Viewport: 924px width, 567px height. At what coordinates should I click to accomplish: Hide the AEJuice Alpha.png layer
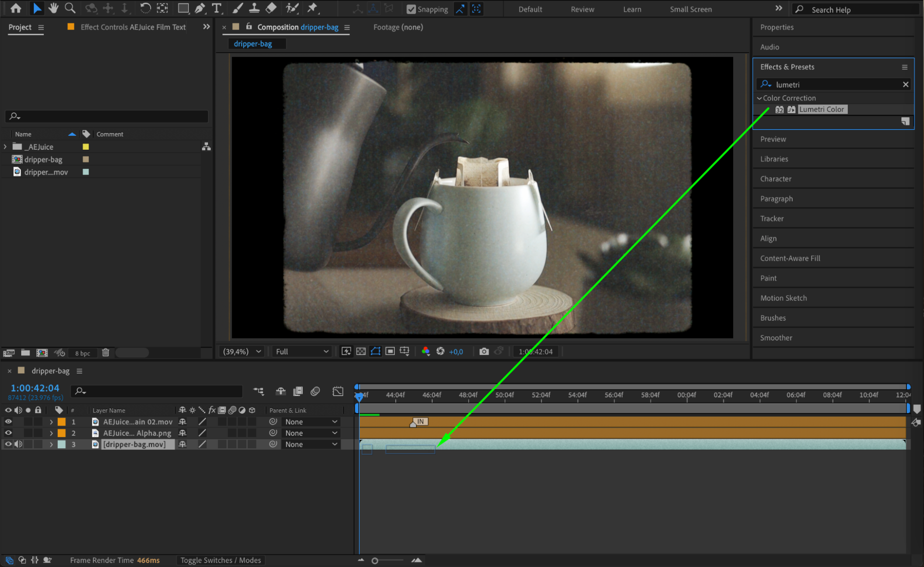(x=8, y=433)
